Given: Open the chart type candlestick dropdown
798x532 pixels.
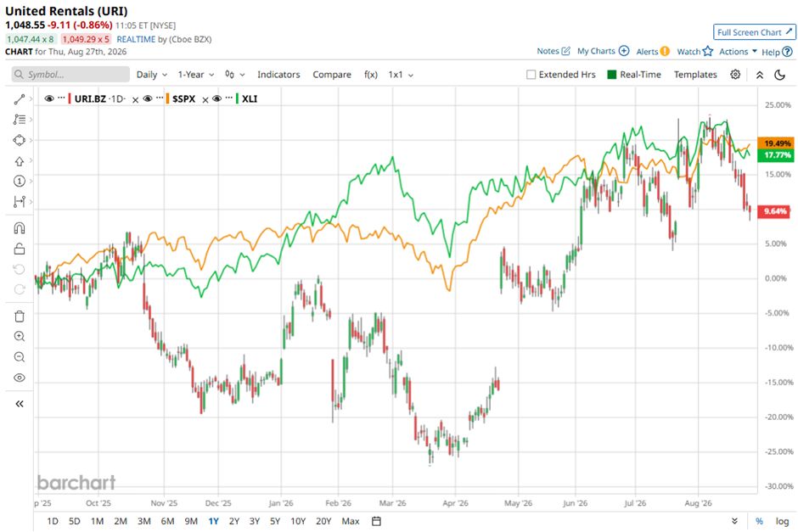Looking at the screenshot, I should pos(234,75).
